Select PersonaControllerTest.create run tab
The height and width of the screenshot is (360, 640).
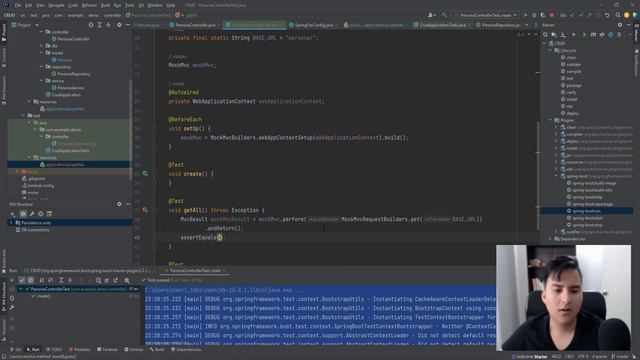point(195,271)
